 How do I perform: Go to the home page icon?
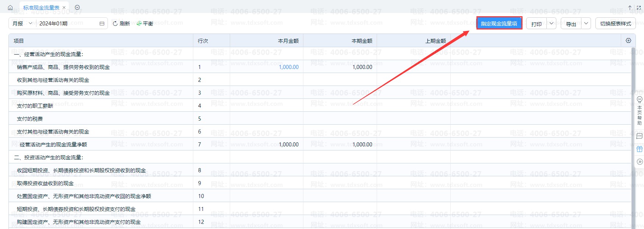pos(10,7)
